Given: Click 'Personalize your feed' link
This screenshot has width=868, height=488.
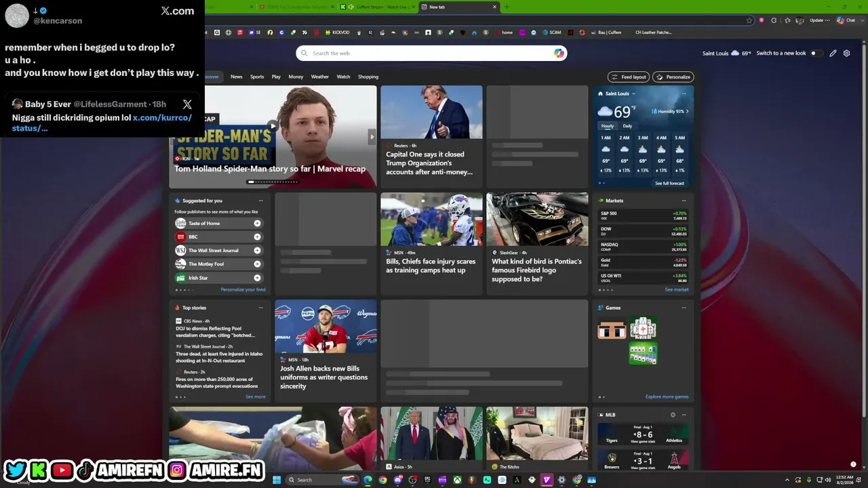Looking at the screenshot, I should coord(243,289).
